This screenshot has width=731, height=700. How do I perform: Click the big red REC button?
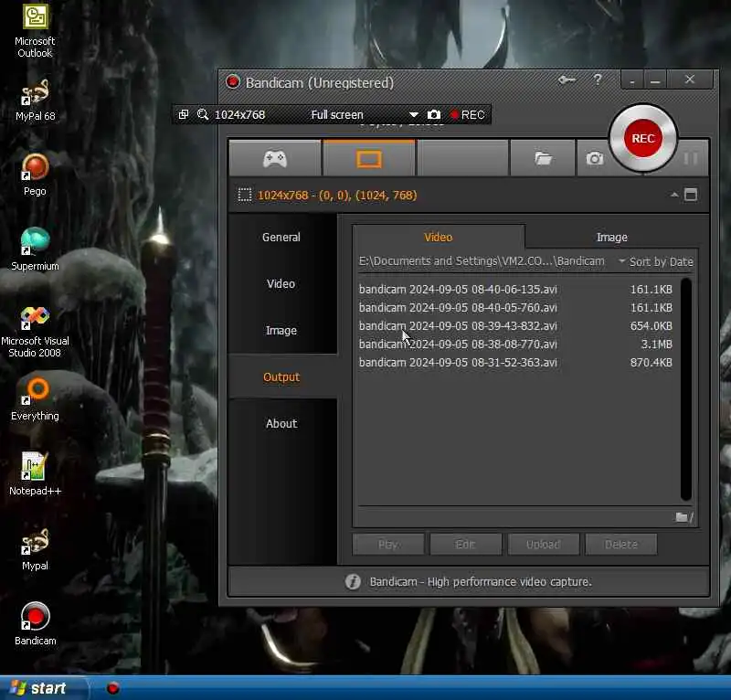click(x=643, y=139)
